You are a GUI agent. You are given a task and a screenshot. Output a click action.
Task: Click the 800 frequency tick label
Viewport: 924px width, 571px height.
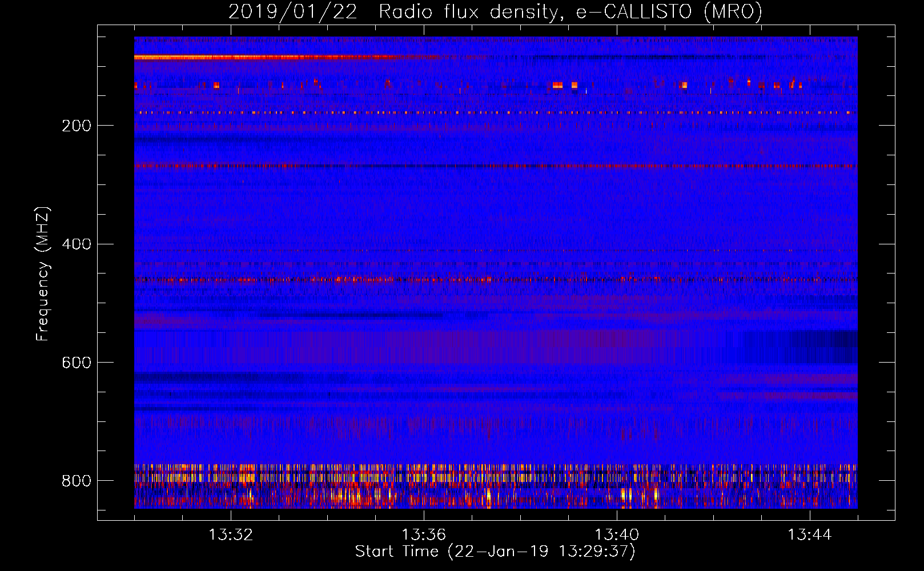click(77, 481)
